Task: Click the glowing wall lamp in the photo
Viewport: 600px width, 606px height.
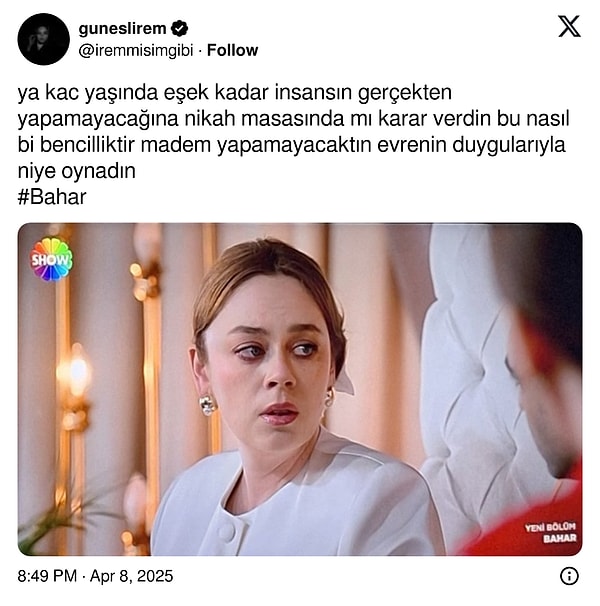Action: coord(77,371)
